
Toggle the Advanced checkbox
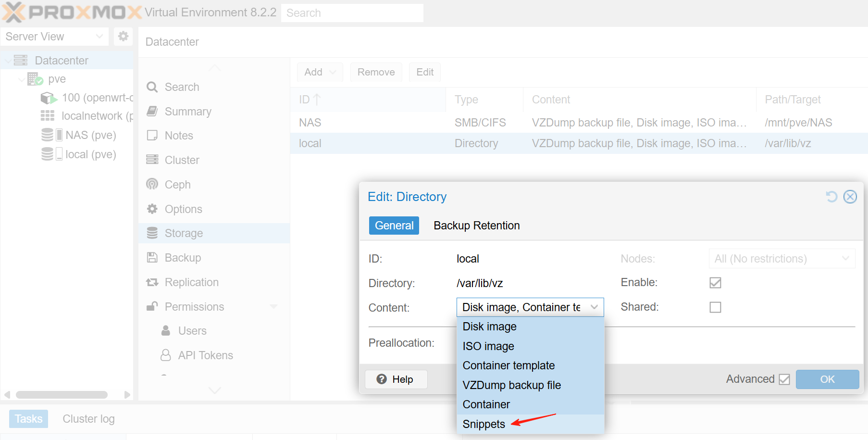[x=784, y=379]
